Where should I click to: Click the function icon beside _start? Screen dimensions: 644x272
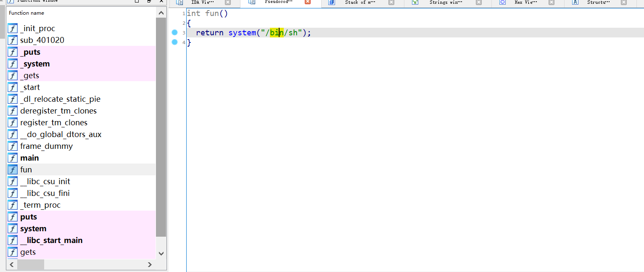click(13, 87)
